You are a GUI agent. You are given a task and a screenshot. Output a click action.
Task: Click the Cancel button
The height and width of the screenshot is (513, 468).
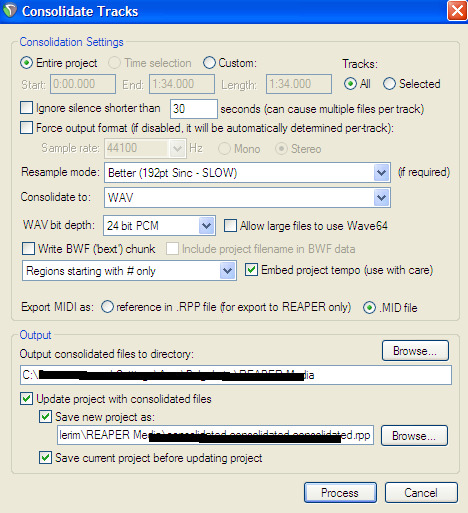coord(421,492)
